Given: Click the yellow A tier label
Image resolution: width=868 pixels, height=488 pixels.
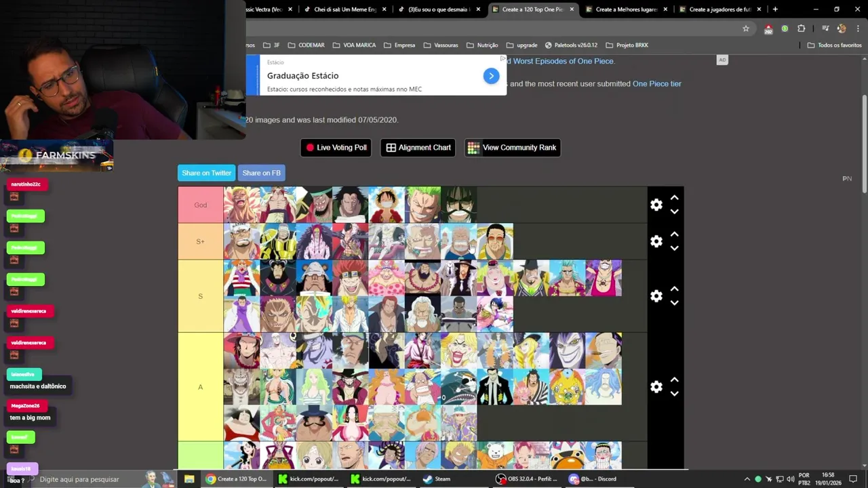Looking at the screenshot, I should pyautogui.click(x=201, y=387).
